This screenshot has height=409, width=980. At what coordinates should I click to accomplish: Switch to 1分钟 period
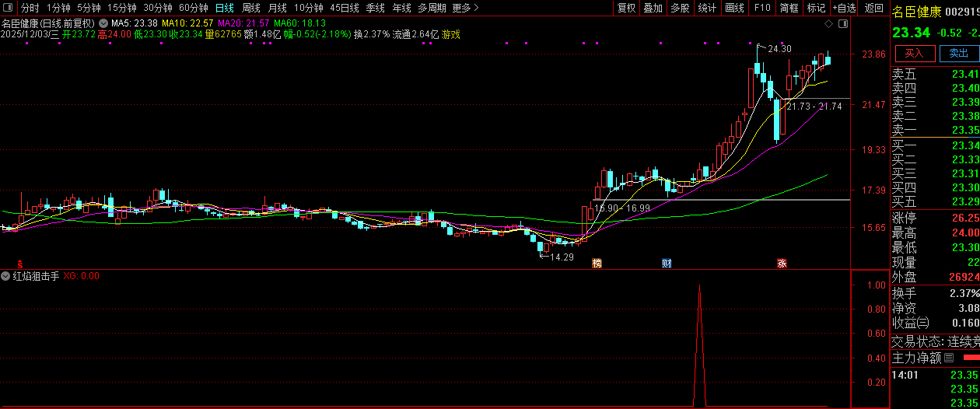(x=58, y=8)
